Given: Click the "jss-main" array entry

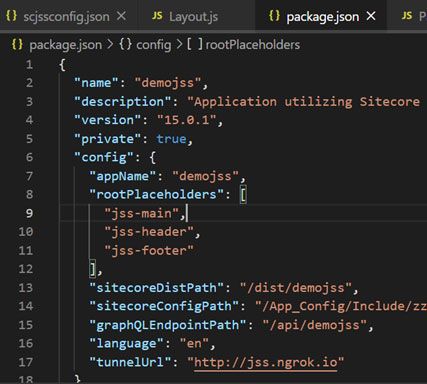Looking at the screenshot, I should coord(142,214).
